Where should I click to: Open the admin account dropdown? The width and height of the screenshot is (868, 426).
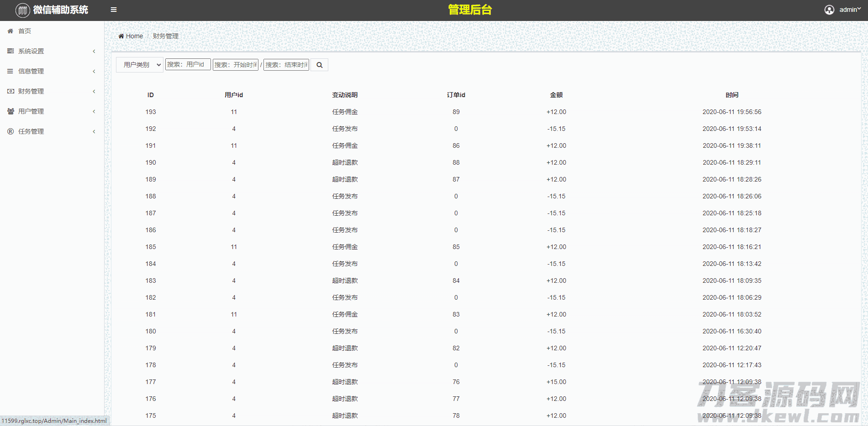[x=849, y=10]
